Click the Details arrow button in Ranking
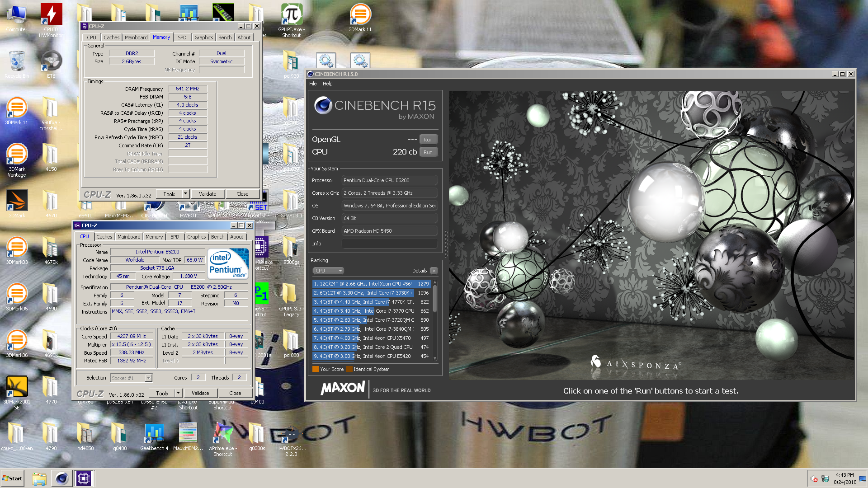Screen dimensions: 868x488 434,271
